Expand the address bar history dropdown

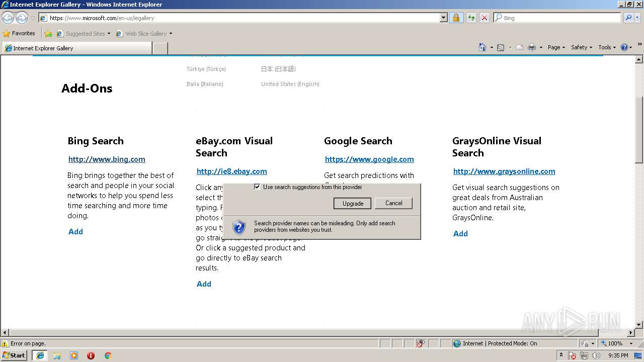pyautogui.click(x=443, y=18)
